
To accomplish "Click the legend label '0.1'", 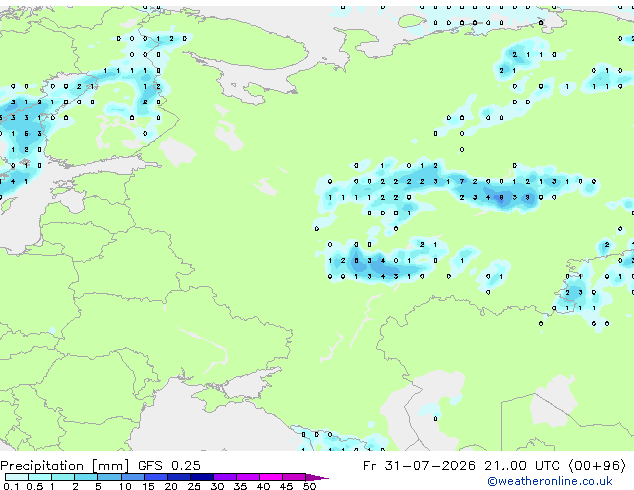I will (x=11, y=486).
